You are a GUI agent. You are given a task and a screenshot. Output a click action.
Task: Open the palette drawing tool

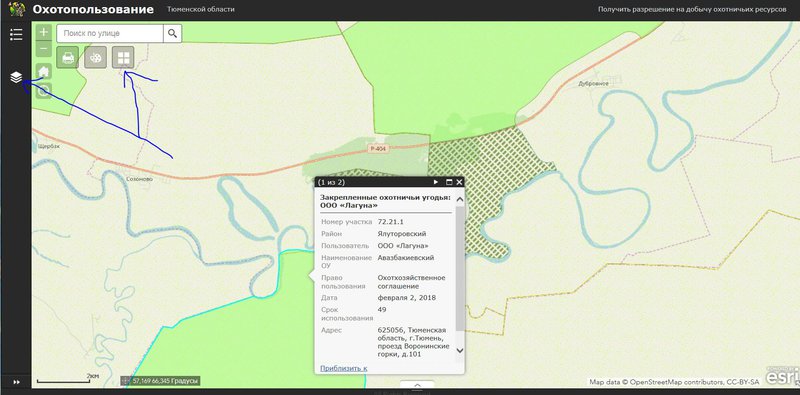(x=95, y=57)
